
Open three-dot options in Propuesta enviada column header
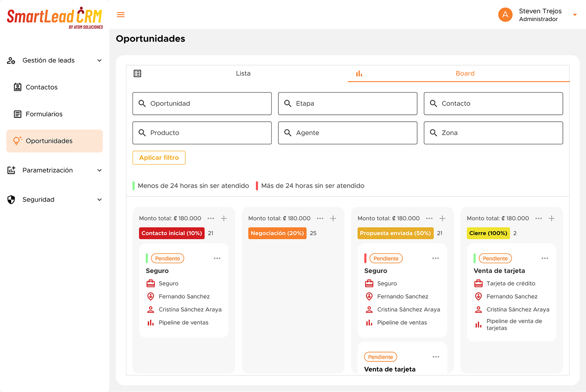[x=429, y=218]
